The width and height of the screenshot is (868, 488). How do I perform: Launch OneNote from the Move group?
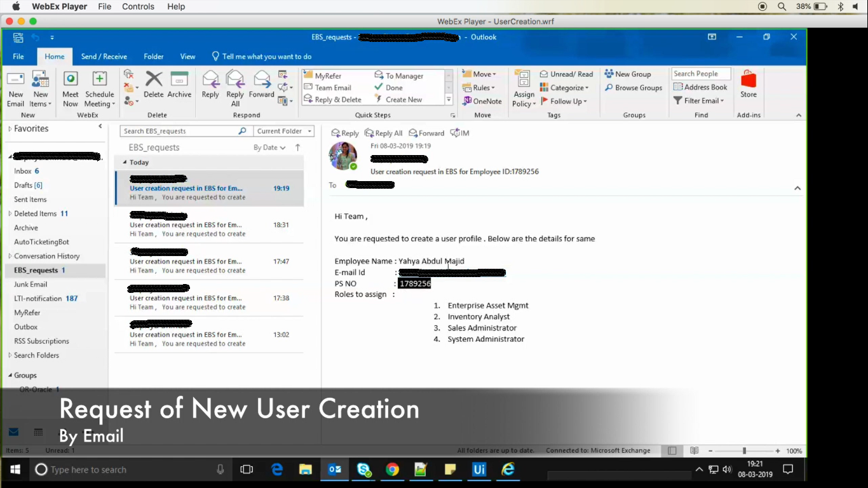pos(482,101)
